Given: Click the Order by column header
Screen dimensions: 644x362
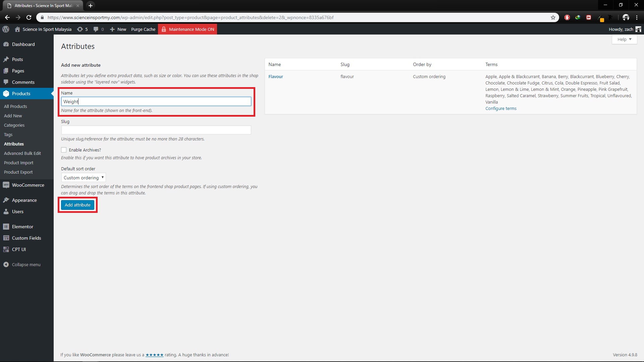Looking at the screenshot, I should [422, 64].
